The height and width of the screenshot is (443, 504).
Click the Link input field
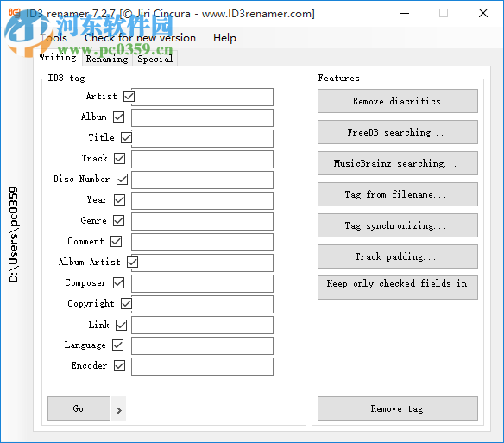tap(202, 326)
